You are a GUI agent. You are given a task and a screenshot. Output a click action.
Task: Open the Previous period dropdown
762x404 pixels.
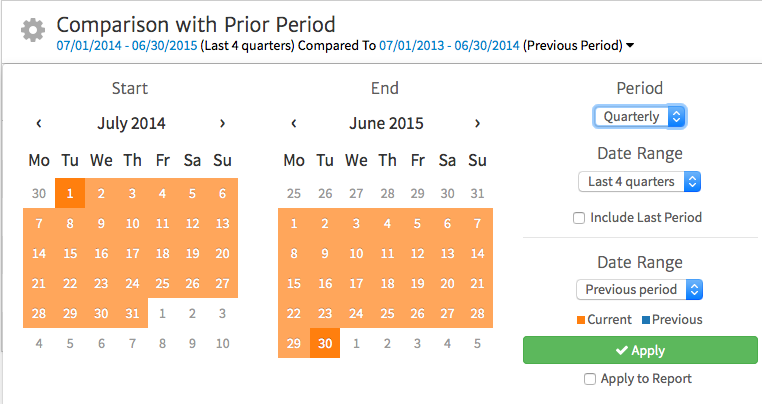point(640,290)
